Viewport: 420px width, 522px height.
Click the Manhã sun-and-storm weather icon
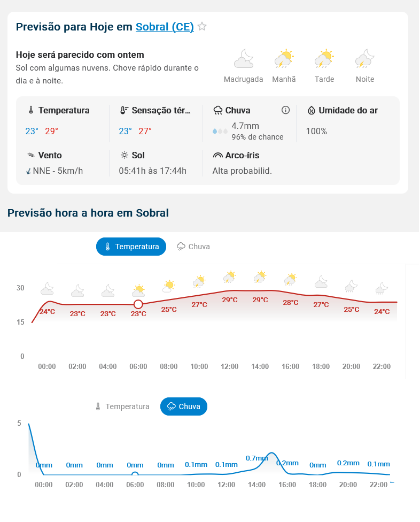284,59
